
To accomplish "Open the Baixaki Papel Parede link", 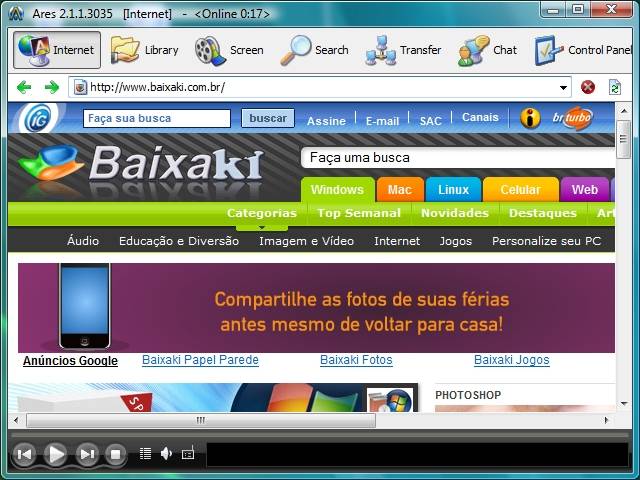I will [200, 360].
